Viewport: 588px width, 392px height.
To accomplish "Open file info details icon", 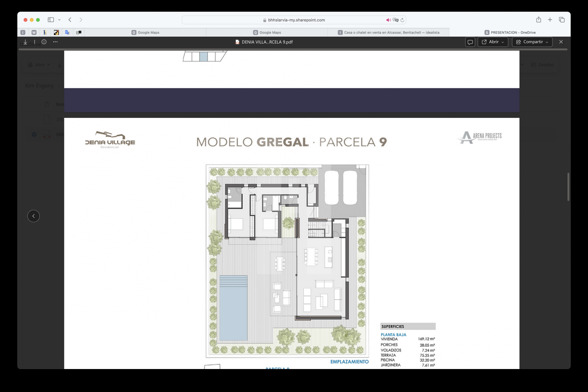I will [44, 42].
